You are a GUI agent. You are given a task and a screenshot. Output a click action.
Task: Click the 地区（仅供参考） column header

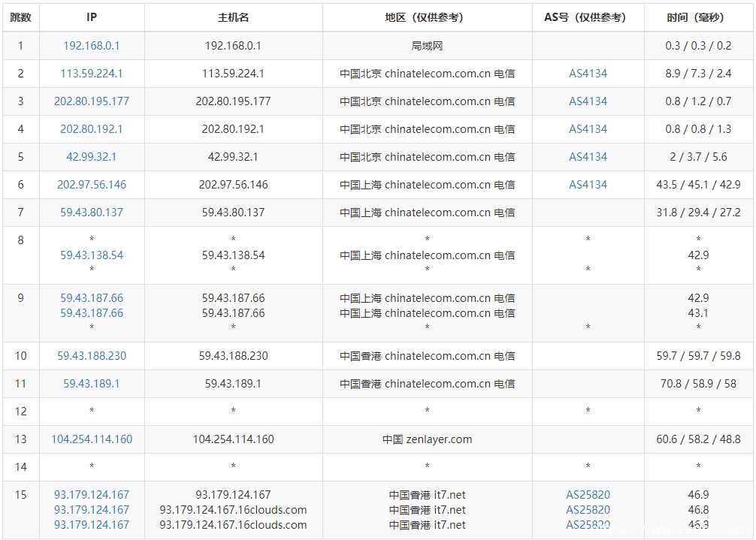point(427,17)
